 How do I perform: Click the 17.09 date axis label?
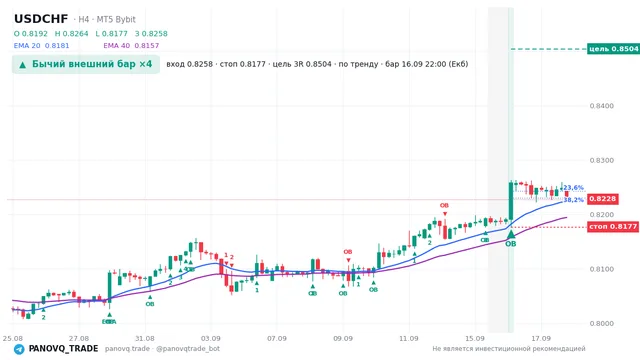coord(541,338)
